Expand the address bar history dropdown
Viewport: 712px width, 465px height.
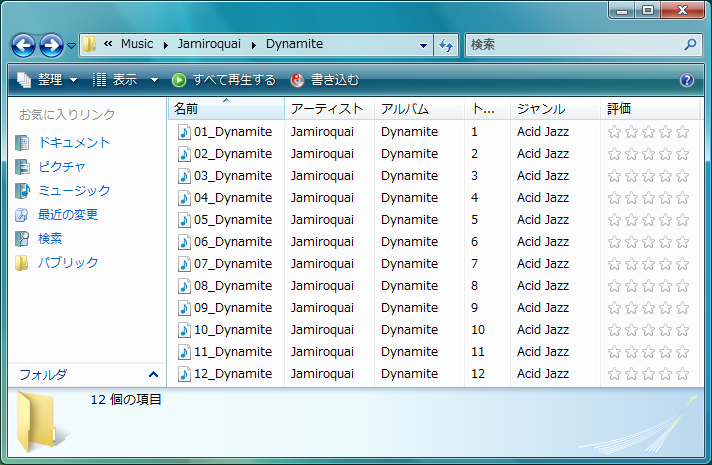[x=423, y=45]
